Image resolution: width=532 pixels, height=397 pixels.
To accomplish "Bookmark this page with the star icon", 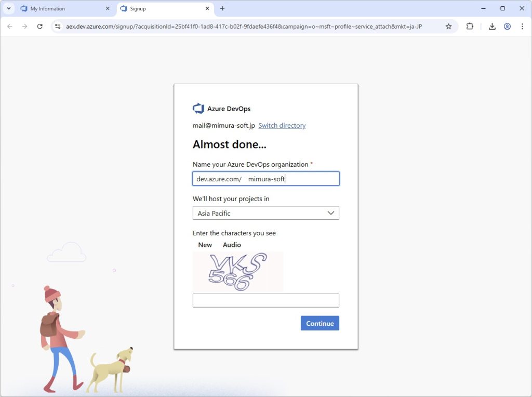I will click(x=448, y=27).
